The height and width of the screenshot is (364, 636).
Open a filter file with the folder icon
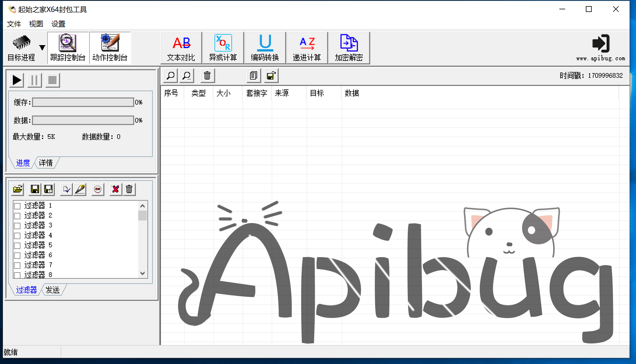tap(17, 189)
